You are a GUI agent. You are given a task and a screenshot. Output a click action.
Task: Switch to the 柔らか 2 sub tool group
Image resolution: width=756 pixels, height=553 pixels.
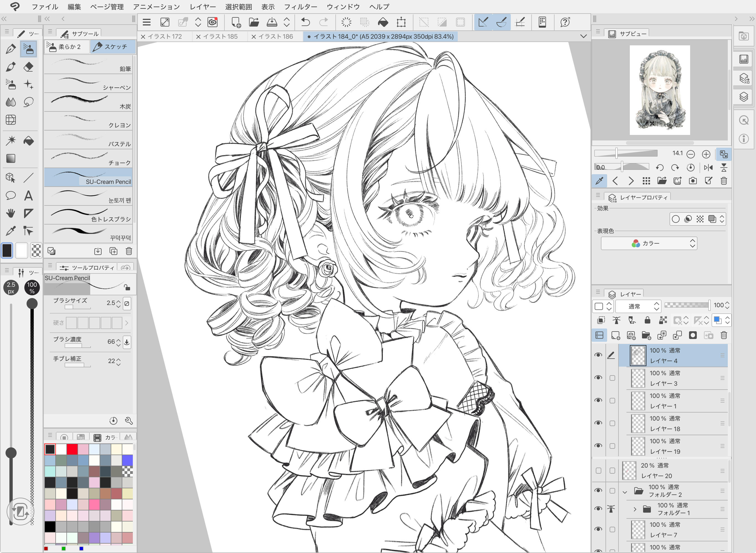click(67, 47)
